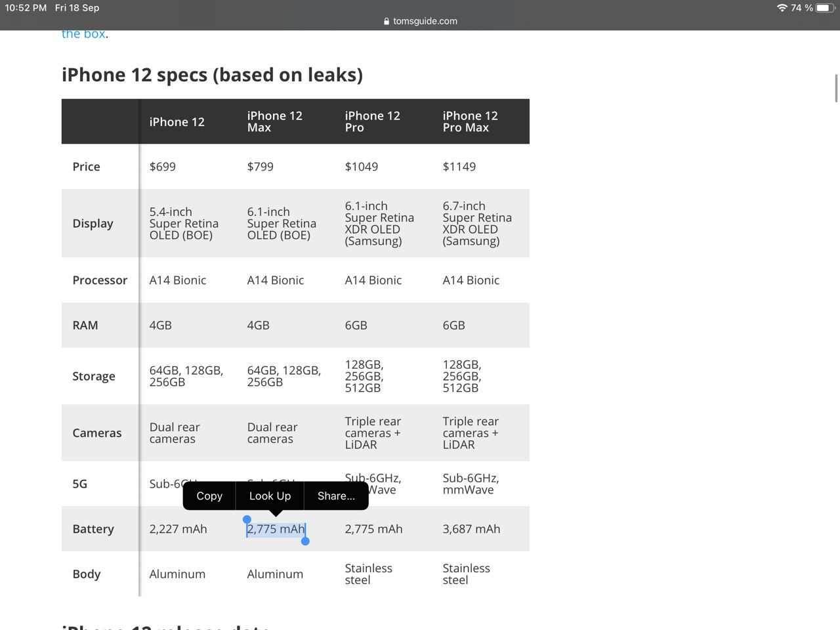Viewport: 840px width, 630px height.
Task: Tap the lock icon beside tomsguide.com
Action: 387,21
